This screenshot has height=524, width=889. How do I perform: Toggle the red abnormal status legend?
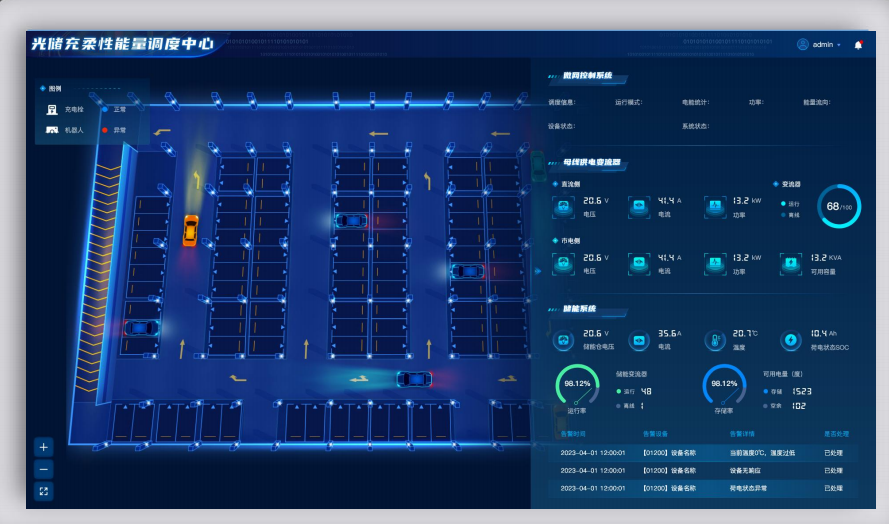point(105,130)
